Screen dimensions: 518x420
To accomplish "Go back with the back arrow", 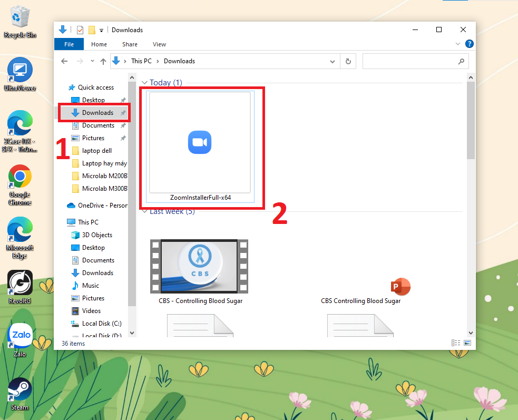I will coord(64,61).
